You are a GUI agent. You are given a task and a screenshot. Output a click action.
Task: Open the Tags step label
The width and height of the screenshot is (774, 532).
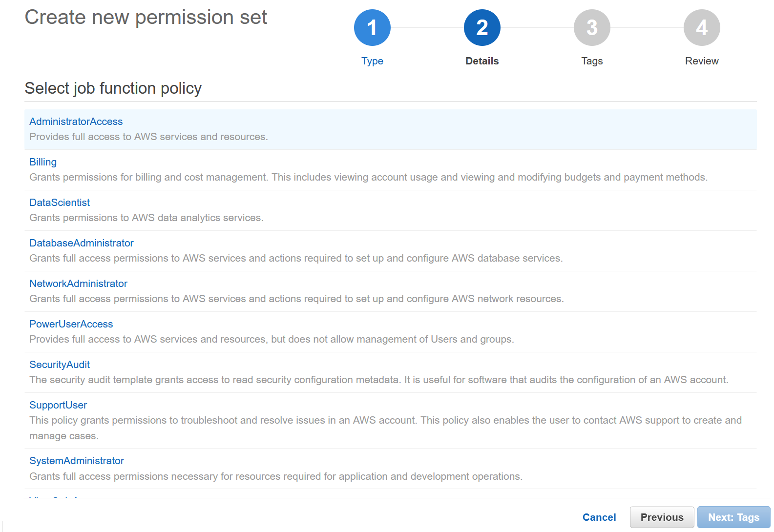click(592, 61)
